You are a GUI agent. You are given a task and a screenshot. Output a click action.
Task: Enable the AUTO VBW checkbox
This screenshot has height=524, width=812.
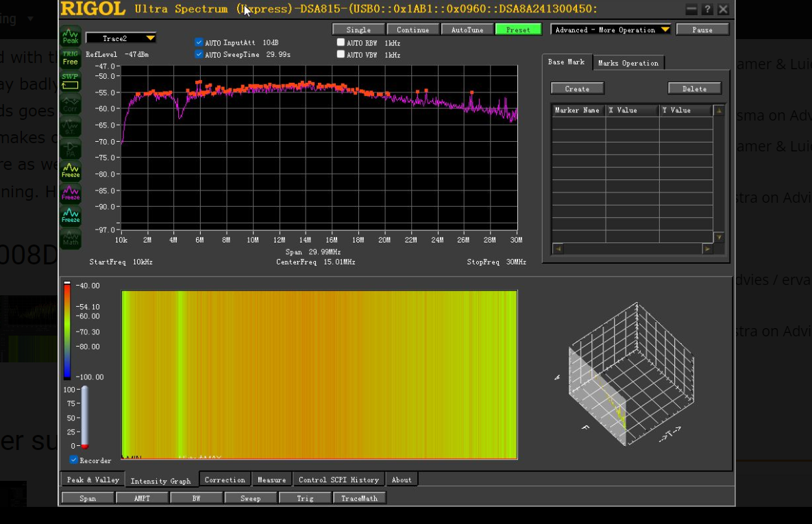[x=341, y=54]
